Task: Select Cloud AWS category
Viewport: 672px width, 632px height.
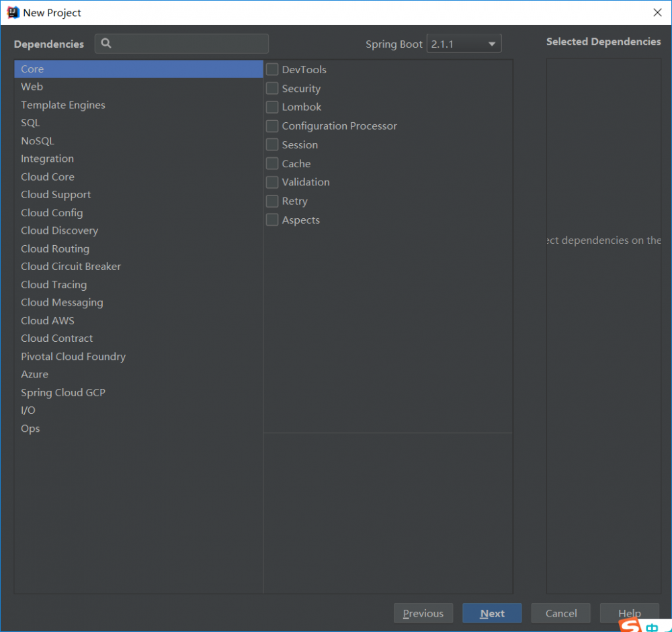Action: point(138,321)
